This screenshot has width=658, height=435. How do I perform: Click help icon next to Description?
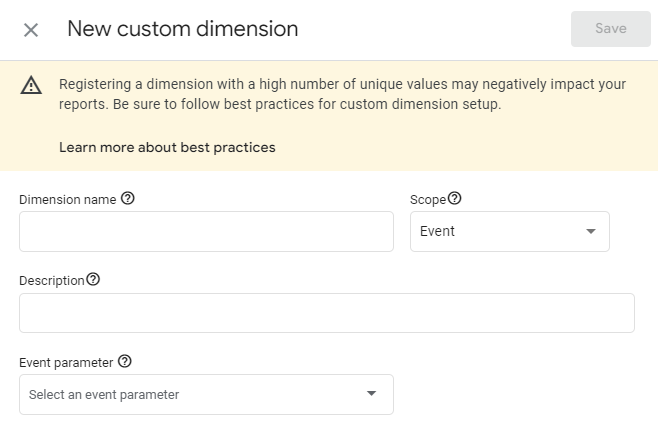point(93,279)
